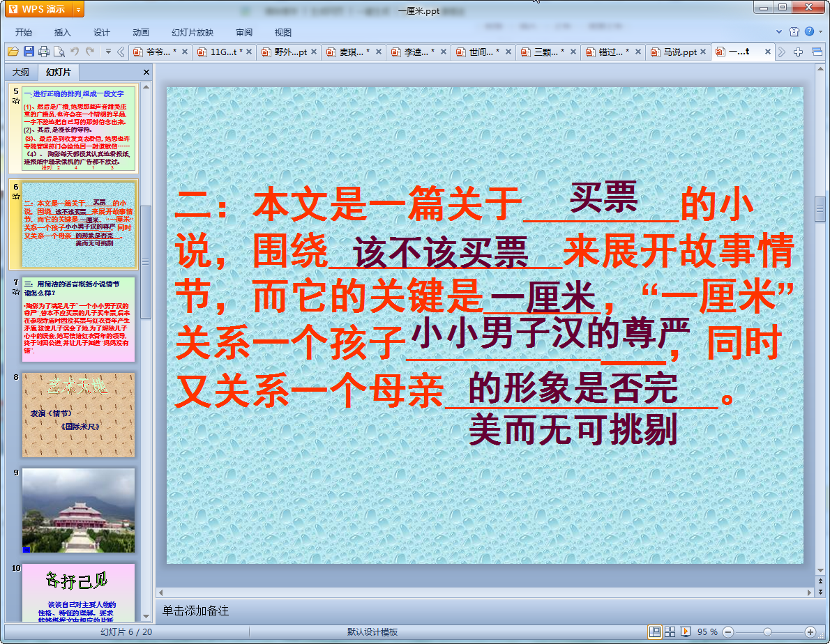Switch to Slide Sorter view icon
Image resolution: width=830 pixels, height=644 pixels.
670,632
